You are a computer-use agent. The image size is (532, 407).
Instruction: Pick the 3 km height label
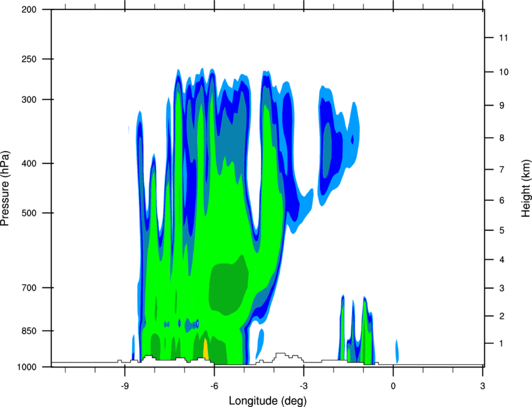(501, 288)
